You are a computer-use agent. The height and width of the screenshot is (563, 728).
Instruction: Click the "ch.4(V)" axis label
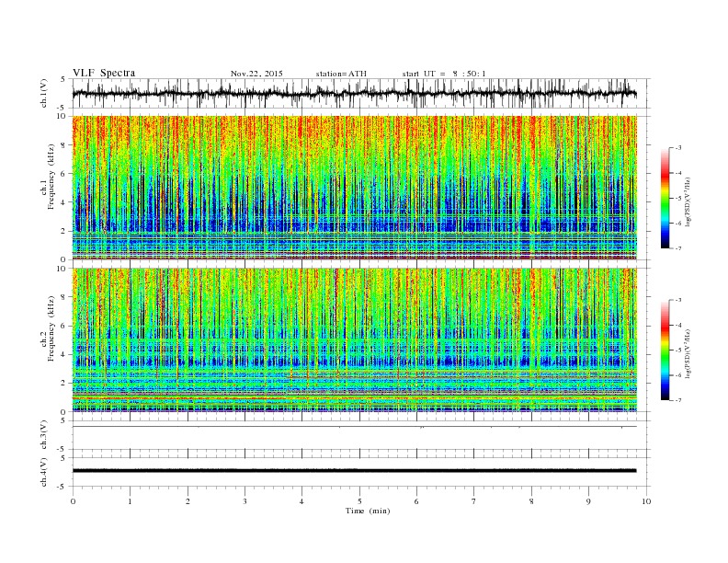(44, 472)
